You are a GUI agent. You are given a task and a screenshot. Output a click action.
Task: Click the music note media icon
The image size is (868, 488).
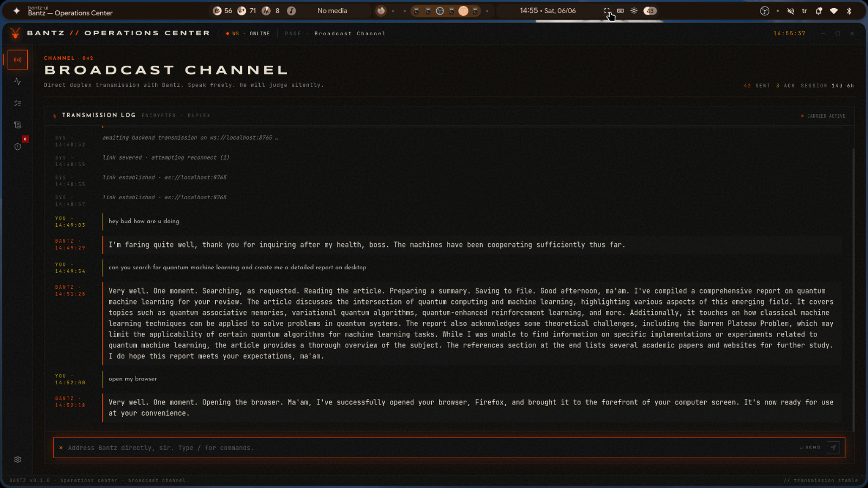[291, 11]
